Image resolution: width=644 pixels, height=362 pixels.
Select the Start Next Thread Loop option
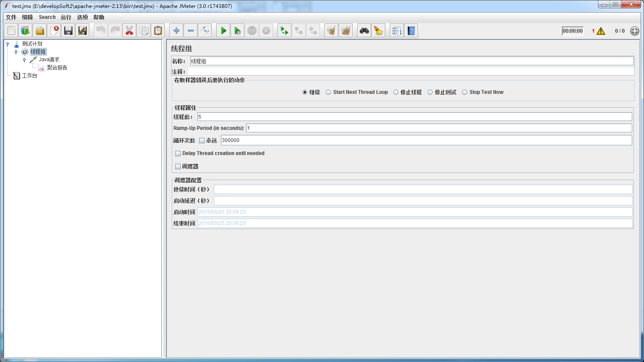click(x=328, y=92)
